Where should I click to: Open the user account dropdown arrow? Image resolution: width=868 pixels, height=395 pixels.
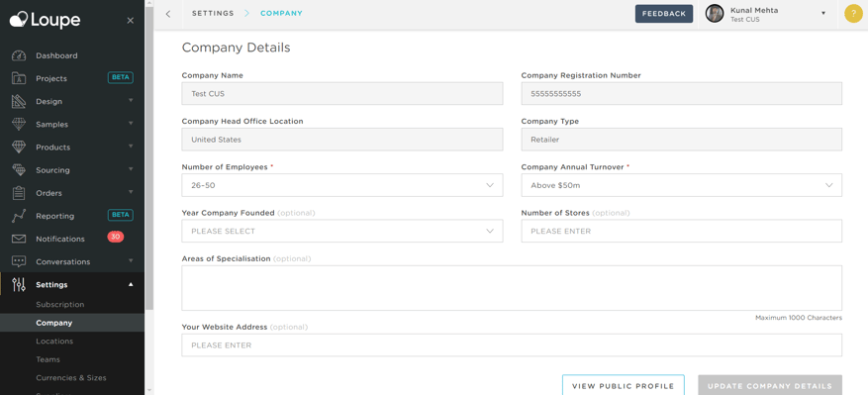[x=823, y=13]
